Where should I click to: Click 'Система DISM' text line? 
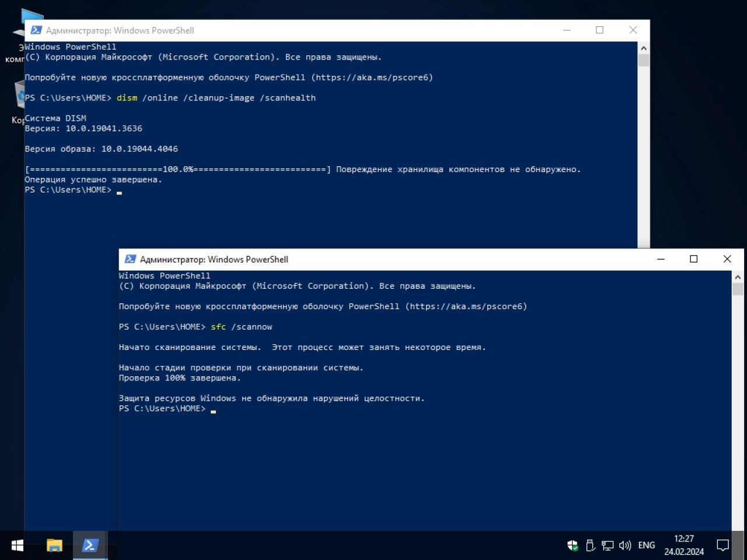coord(55,118)
